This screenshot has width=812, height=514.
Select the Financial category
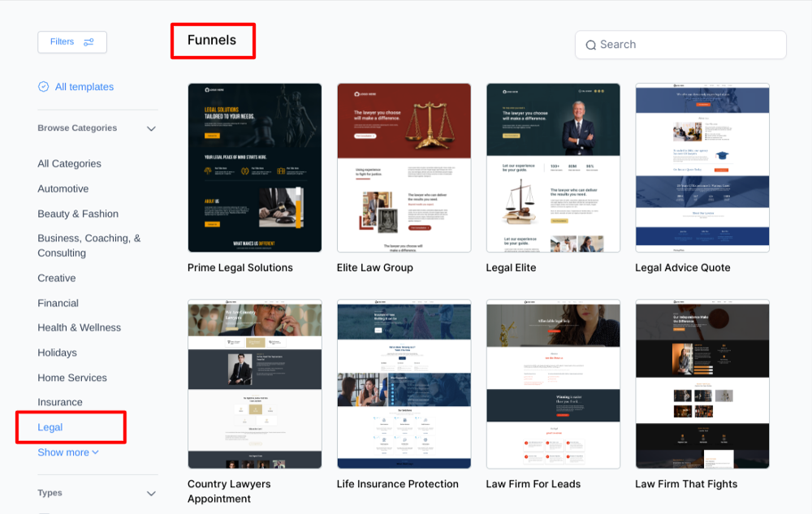pyautogui.click(x=58, y=303)
